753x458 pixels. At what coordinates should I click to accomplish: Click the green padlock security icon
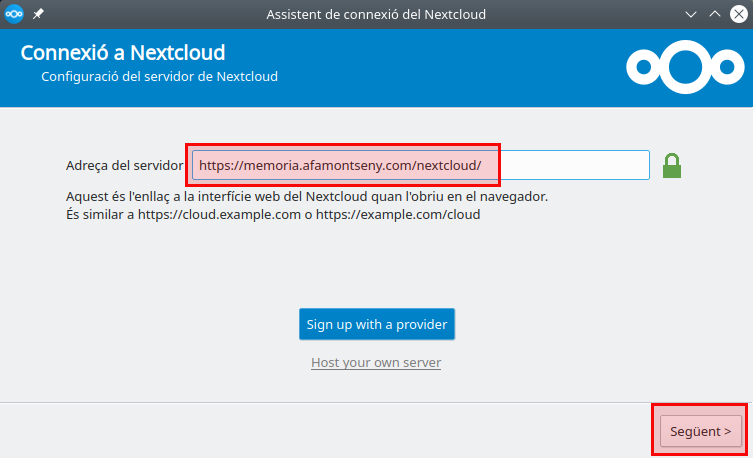(x=672, y=165)
